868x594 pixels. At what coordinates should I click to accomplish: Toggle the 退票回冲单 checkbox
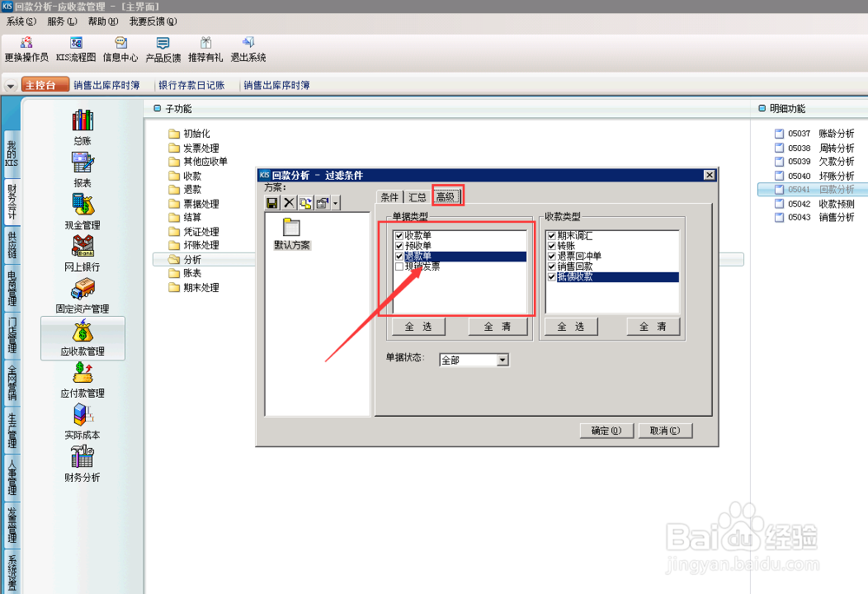click(551, 256)
